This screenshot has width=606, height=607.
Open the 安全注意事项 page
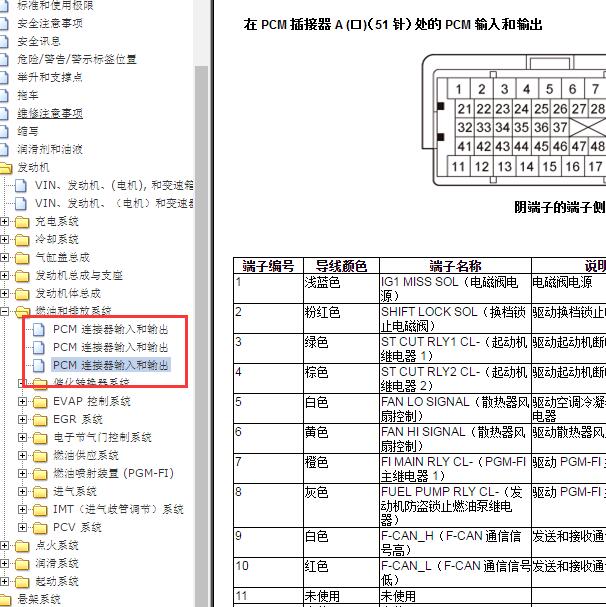coord(50,23)
